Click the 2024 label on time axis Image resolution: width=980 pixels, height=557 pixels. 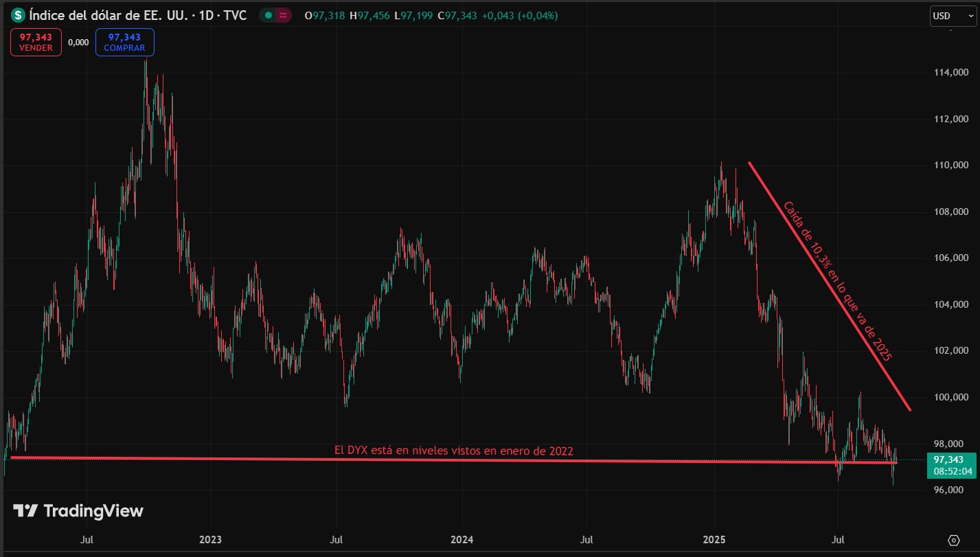[462, 539]
